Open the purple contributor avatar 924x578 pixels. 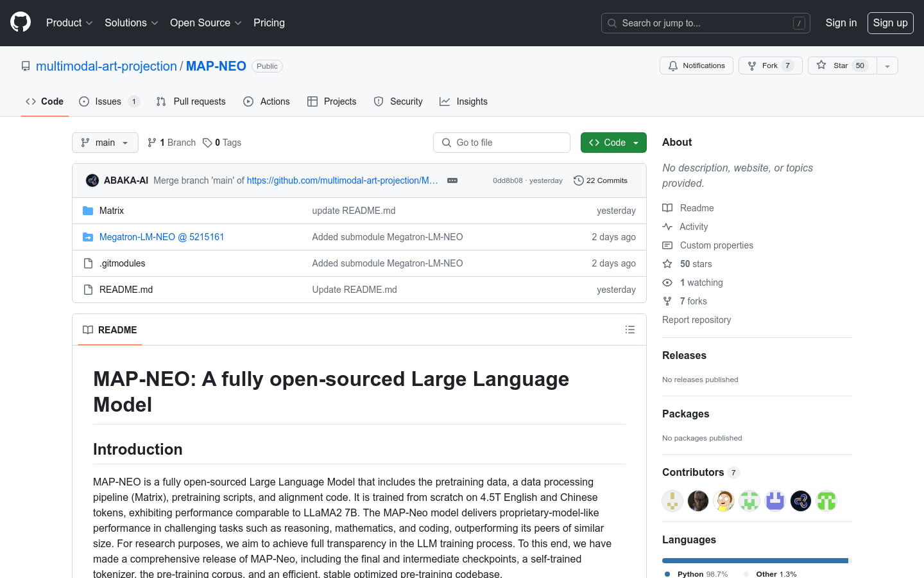(775, 501)
